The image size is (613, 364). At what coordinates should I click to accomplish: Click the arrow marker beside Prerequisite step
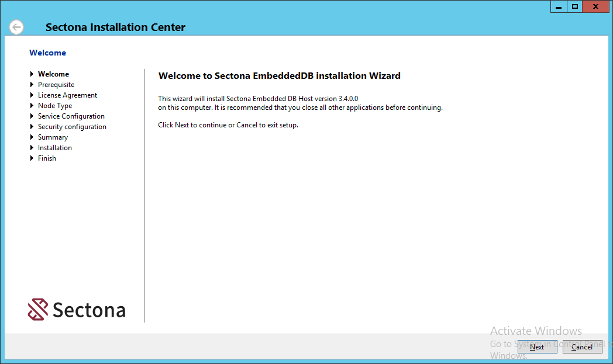point(33,84)
